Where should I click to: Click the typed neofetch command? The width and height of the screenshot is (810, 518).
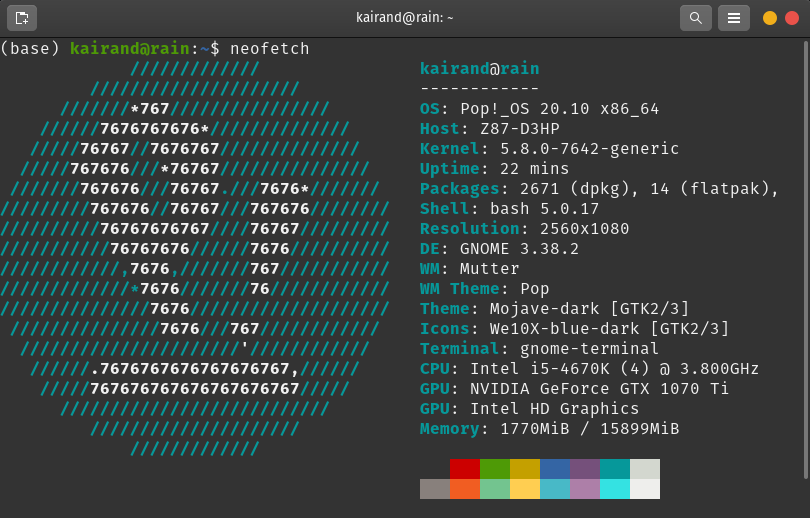click(269, 48)
